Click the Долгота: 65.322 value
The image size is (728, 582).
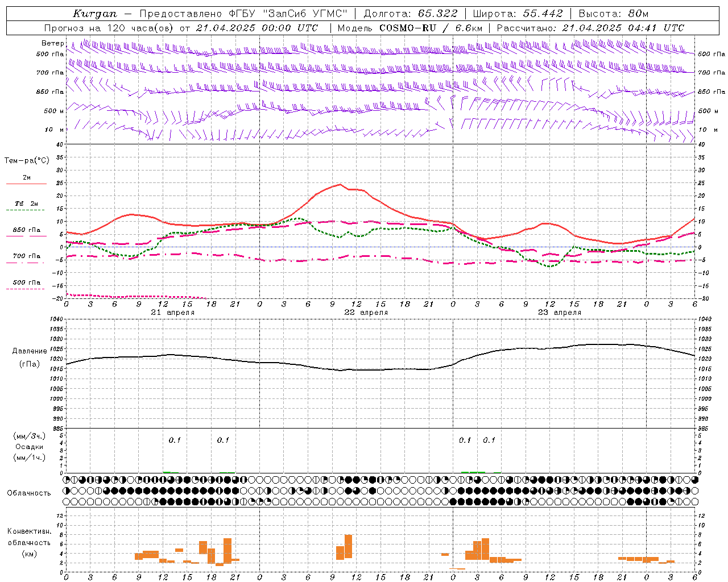point(410,14)
